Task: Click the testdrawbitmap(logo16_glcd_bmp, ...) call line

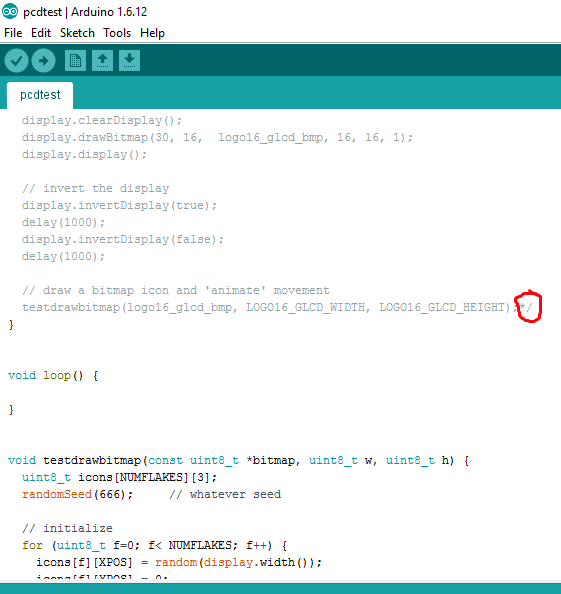Action: pos(270,307)
